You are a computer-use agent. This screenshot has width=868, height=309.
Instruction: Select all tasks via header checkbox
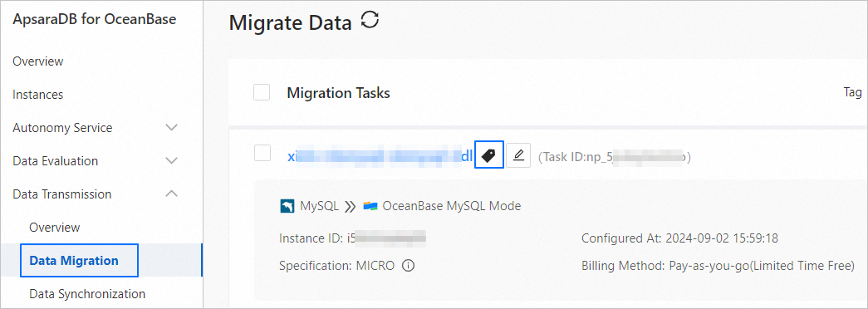262,92
